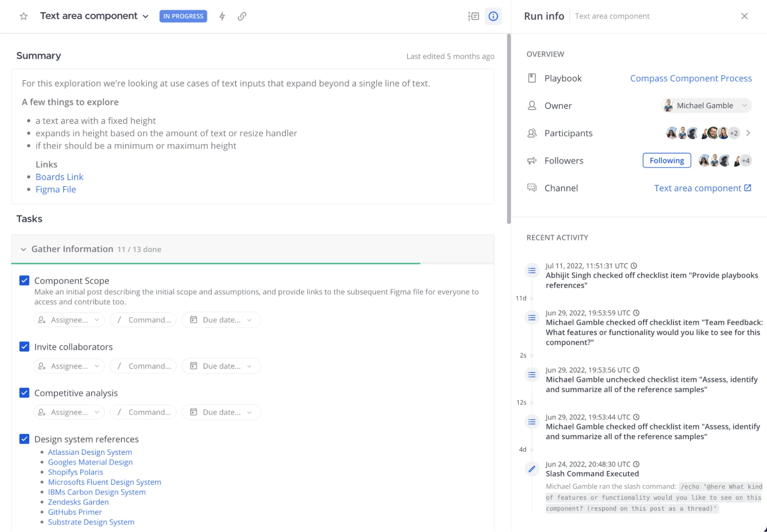Click the IN PROGRESS status badge
Image resolution: width=767 pixels, height=532 pixels.
click(x=183, y=16)
